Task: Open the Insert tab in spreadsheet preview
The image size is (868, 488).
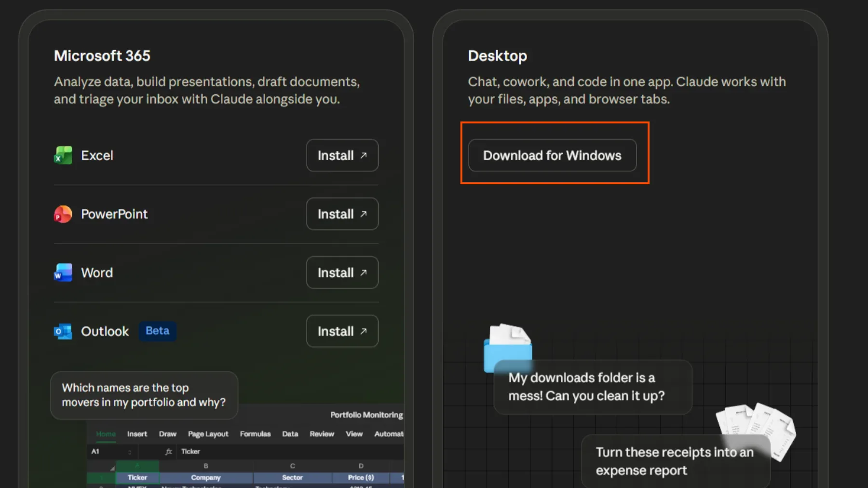Action: click(x=137, y=434)
